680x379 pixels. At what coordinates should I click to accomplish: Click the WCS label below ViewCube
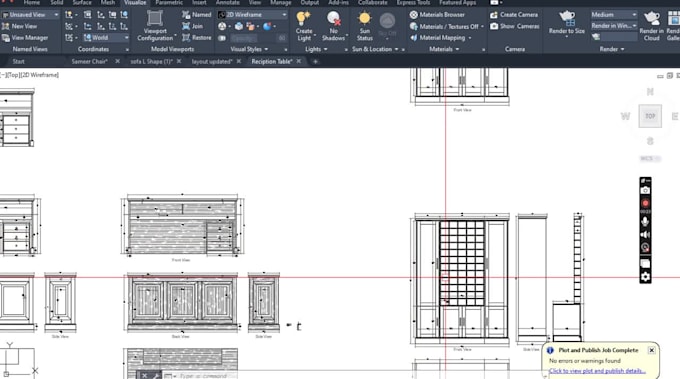tap(650, 159)
